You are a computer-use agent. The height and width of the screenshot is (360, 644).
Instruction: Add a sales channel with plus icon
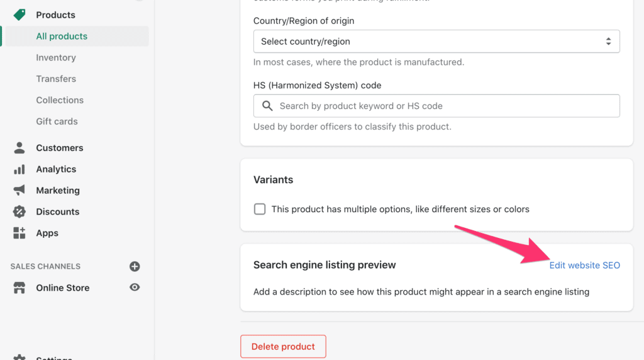point(135,266)
